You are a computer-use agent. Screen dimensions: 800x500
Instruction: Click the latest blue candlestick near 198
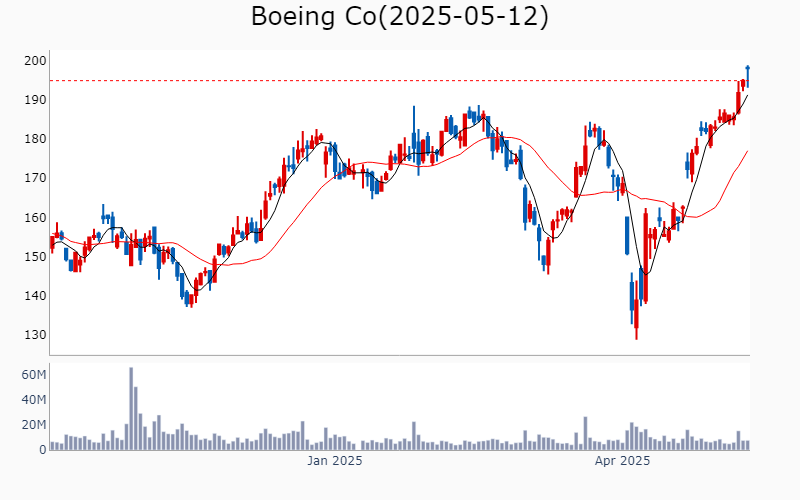tap(747, 76)
